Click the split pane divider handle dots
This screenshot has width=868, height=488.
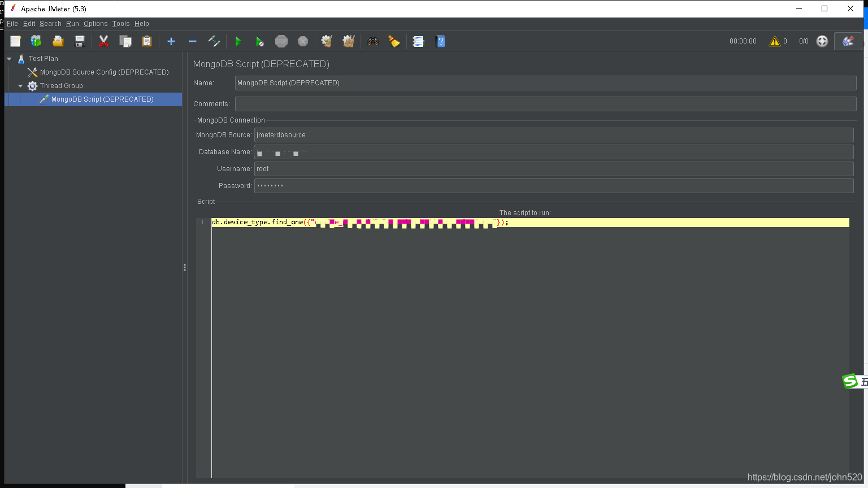coord(185,268)
